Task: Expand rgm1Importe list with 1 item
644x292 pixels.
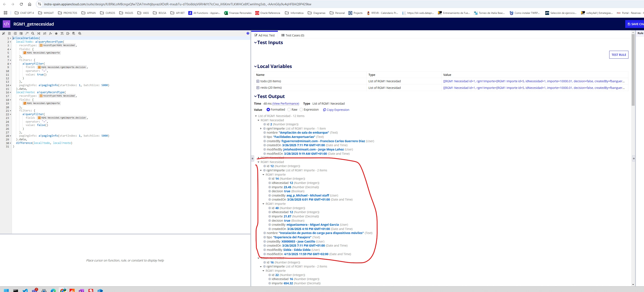Action: (261, 129)
